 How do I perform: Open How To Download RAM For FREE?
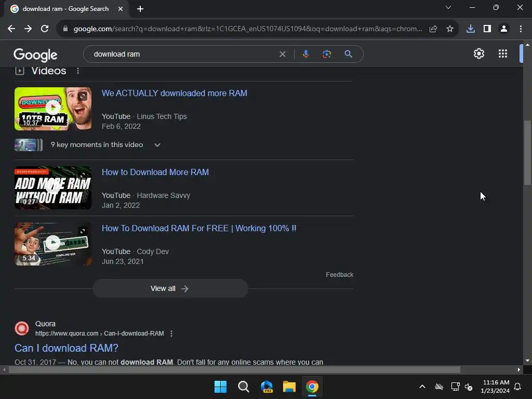(x=199, y=229)
